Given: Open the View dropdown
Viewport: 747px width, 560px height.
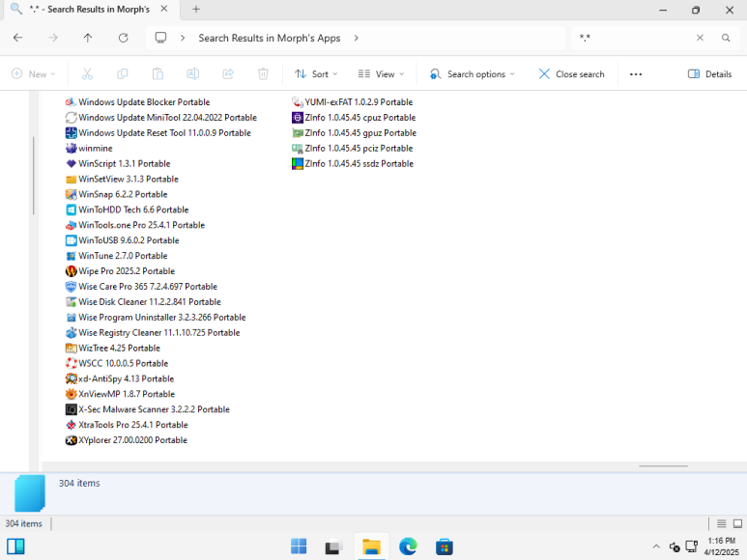Looking at the screenshot, I should 381,74.
